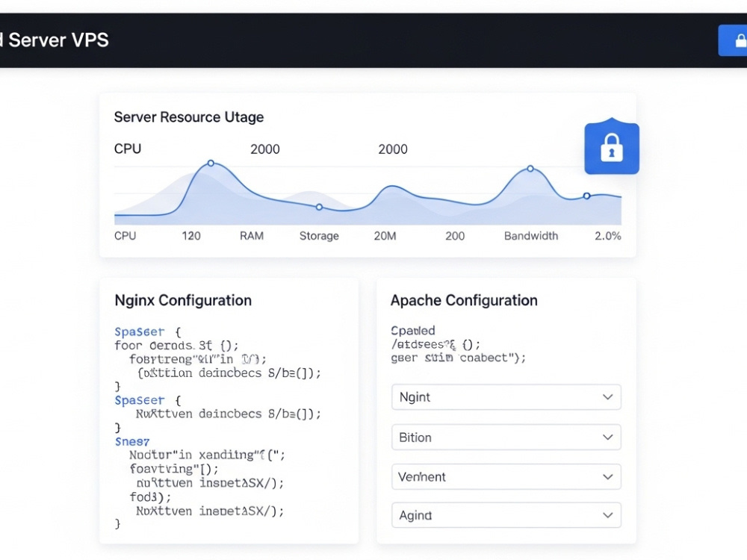The image size is (747, 560).
Task: Open the Bition dropdown
Action: point(506,437)
